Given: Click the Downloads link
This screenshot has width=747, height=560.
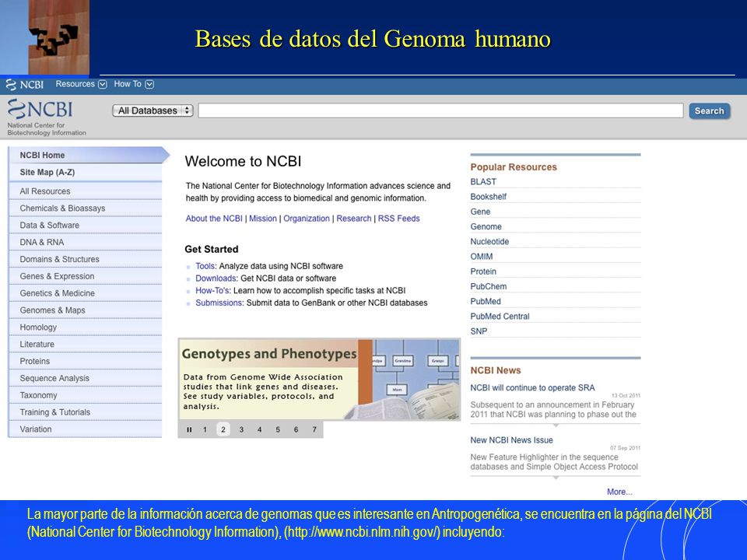Looking at the screenshot, I should tap(216, 278).
